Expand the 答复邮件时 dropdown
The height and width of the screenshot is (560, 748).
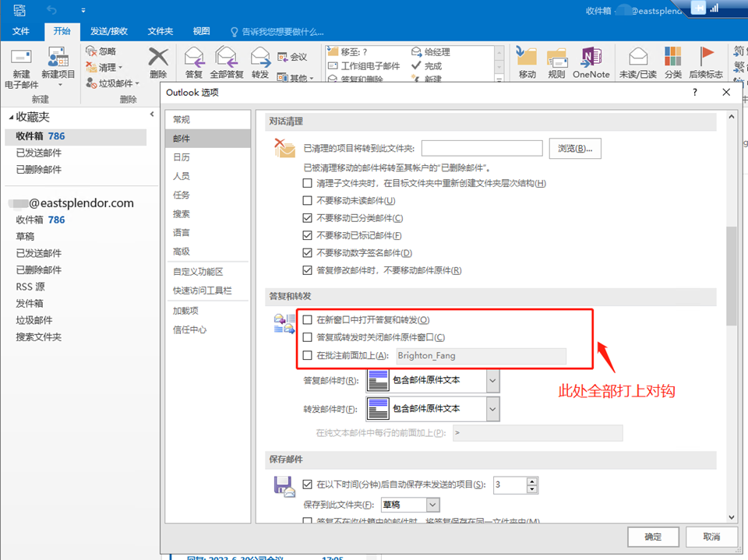[492, 381]
